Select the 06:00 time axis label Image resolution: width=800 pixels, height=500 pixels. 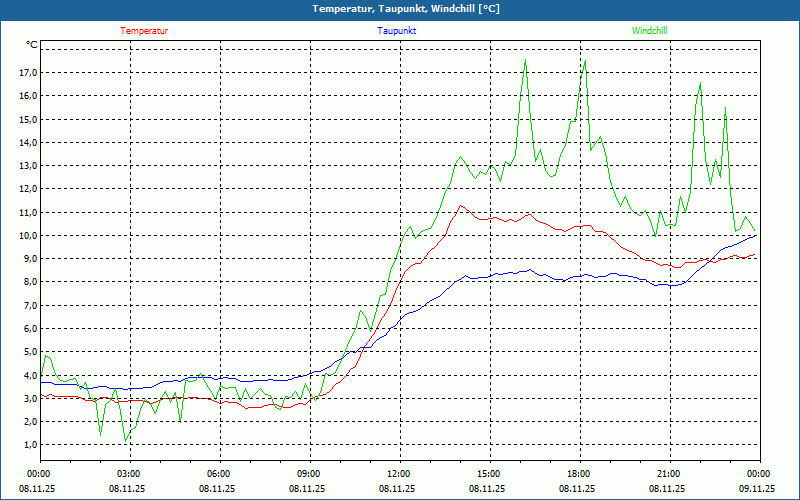[x=219, y=474]
